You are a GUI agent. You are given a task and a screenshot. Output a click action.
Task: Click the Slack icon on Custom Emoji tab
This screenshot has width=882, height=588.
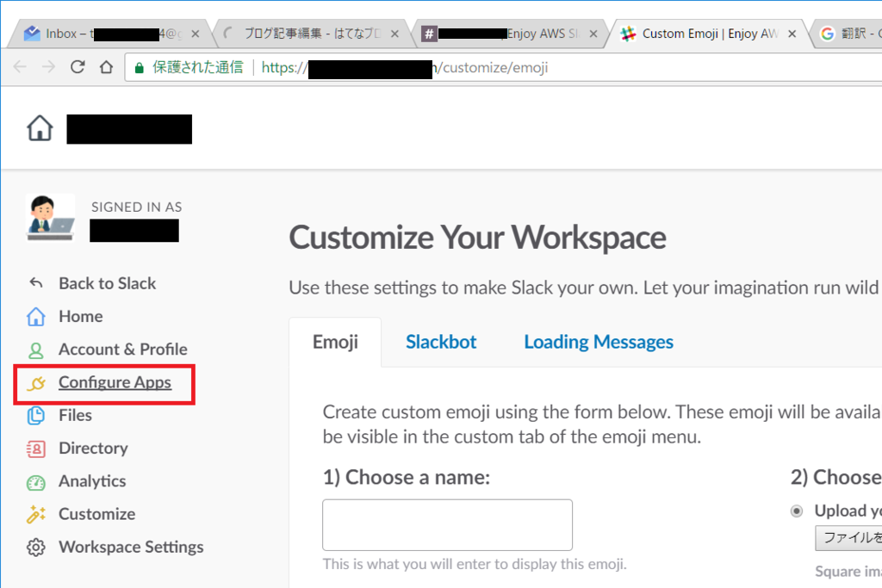pyautogui.click(x=628, y=34)
